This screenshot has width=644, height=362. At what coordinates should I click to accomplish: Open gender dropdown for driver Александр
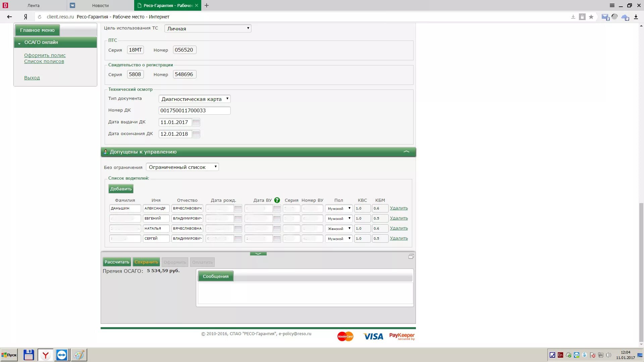pyautogui.click(x=339, y=208)
